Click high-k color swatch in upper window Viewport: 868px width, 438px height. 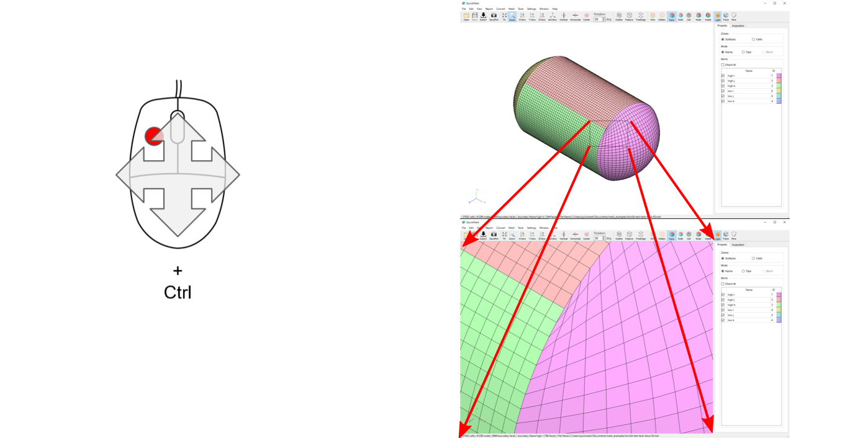click(779, 86)
